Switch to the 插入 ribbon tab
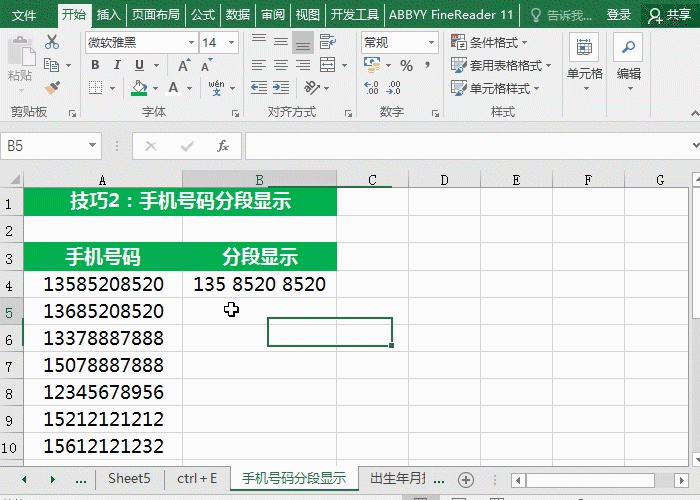Screen dimensions: 700x500 [x=109, y=15]
